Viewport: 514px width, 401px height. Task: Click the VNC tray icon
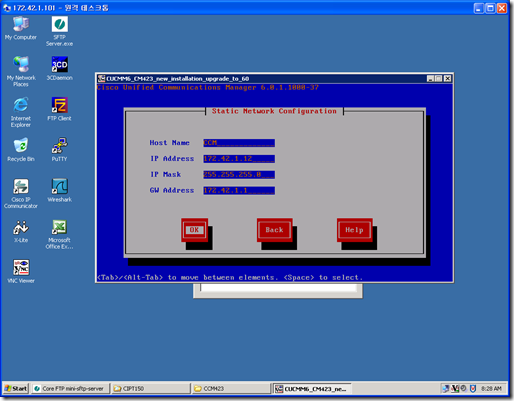[455, 388]
